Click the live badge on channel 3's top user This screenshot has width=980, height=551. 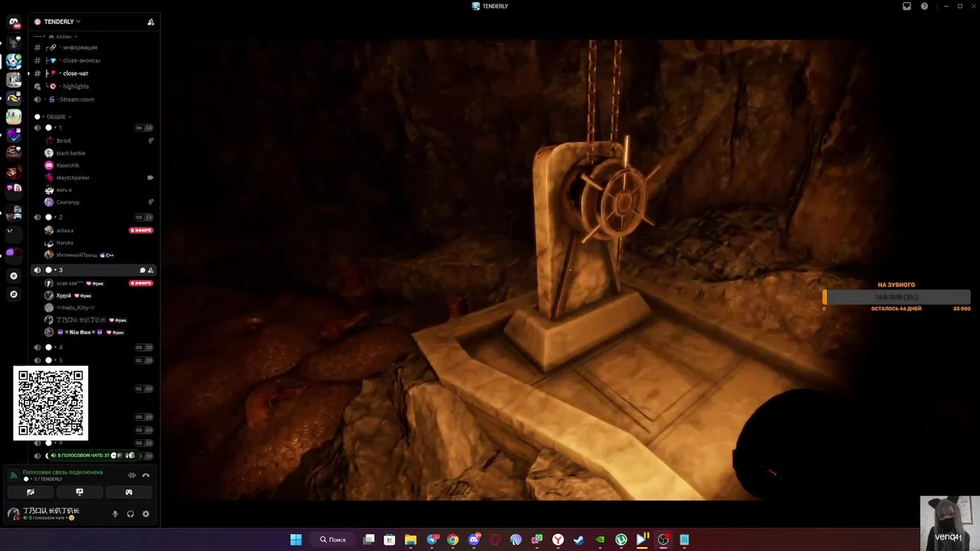(141, 283)
